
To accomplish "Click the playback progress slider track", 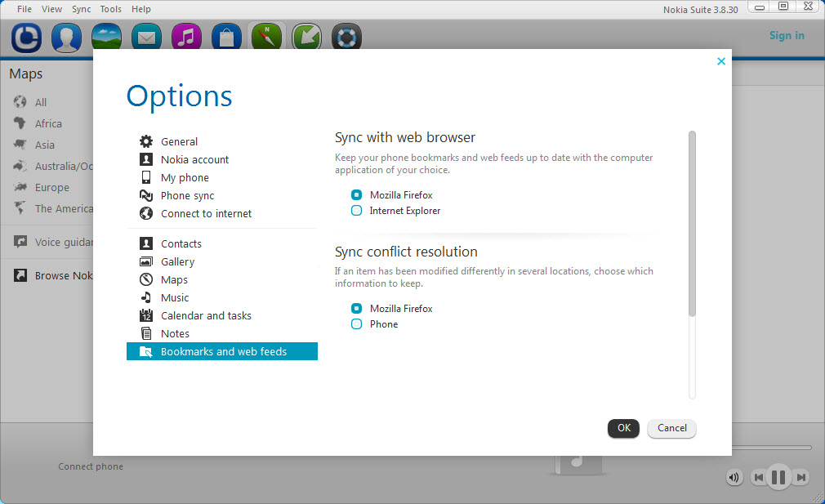I will point(771,448).
